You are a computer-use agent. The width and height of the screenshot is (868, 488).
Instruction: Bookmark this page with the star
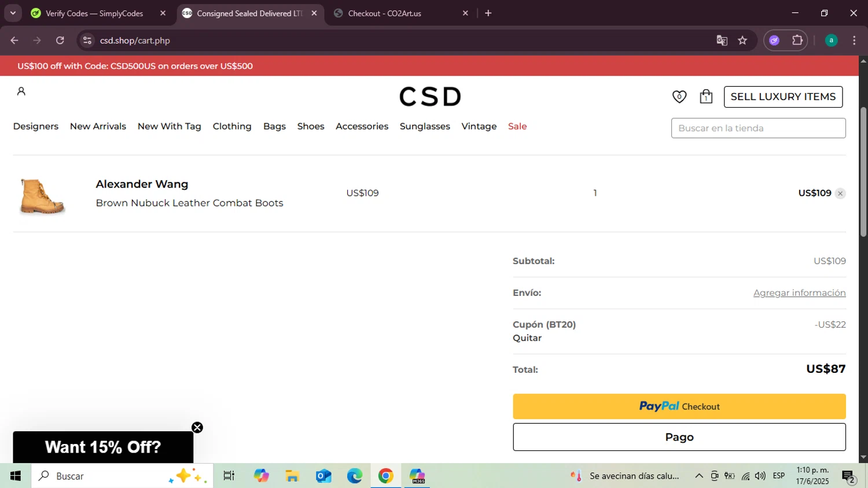coord(742,41)
